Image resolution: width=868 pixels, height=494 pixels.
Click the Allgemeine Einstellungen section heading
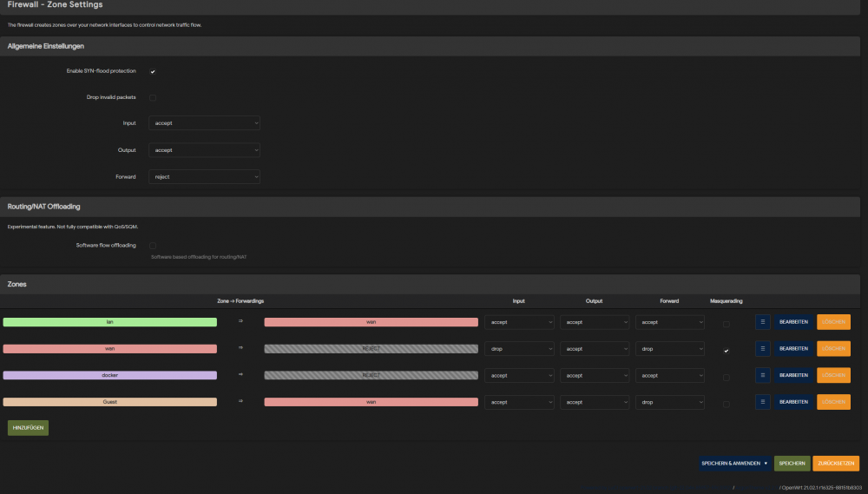[x=45, y=46]
